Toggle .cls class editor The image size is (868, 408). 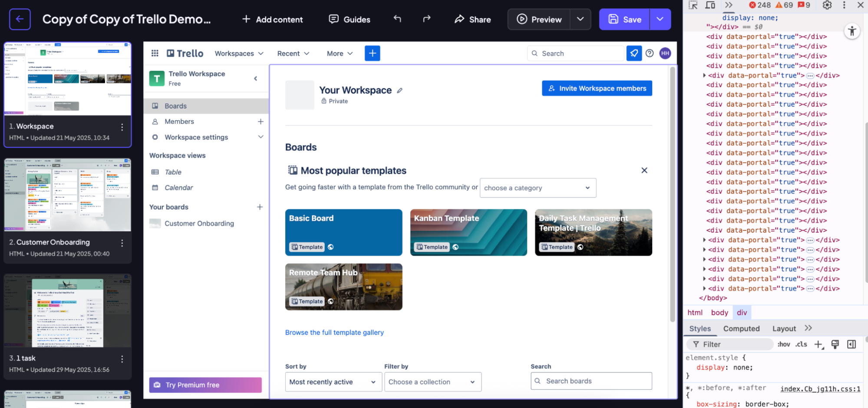[x=801, y=344]
